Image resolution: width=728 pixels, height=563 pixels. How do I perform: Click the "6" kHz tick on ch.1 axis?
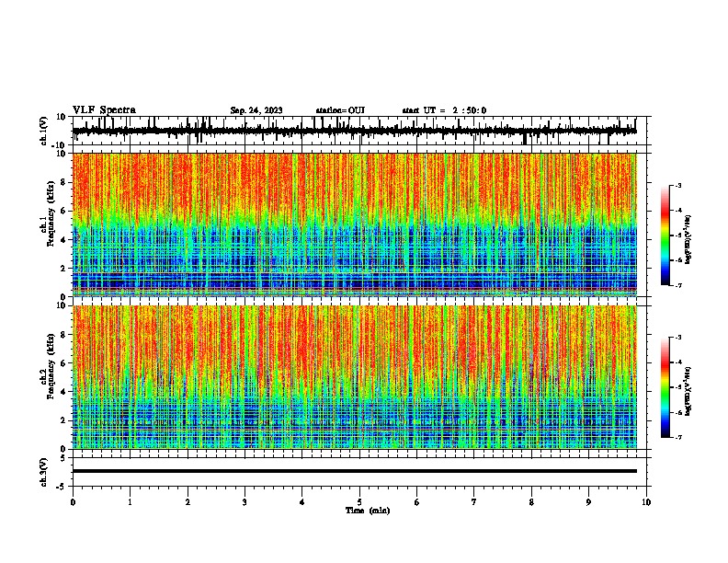coord(63,211)
